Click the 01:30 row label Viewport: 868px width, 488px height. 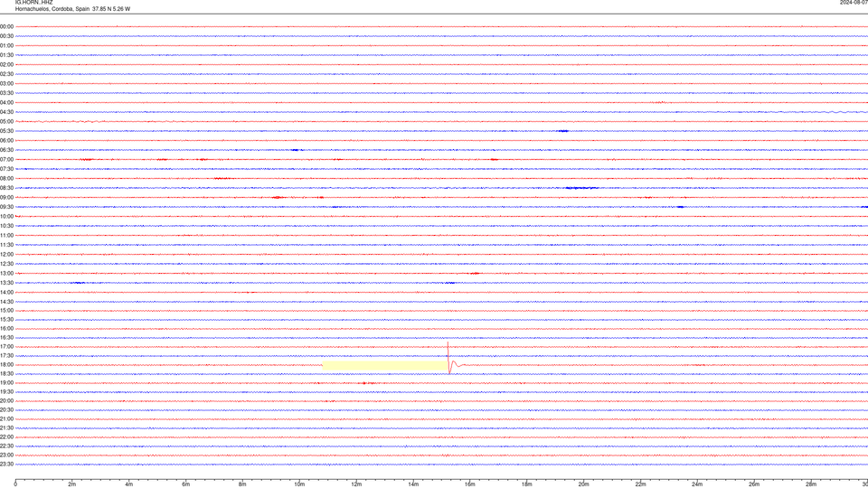point(6,55)
